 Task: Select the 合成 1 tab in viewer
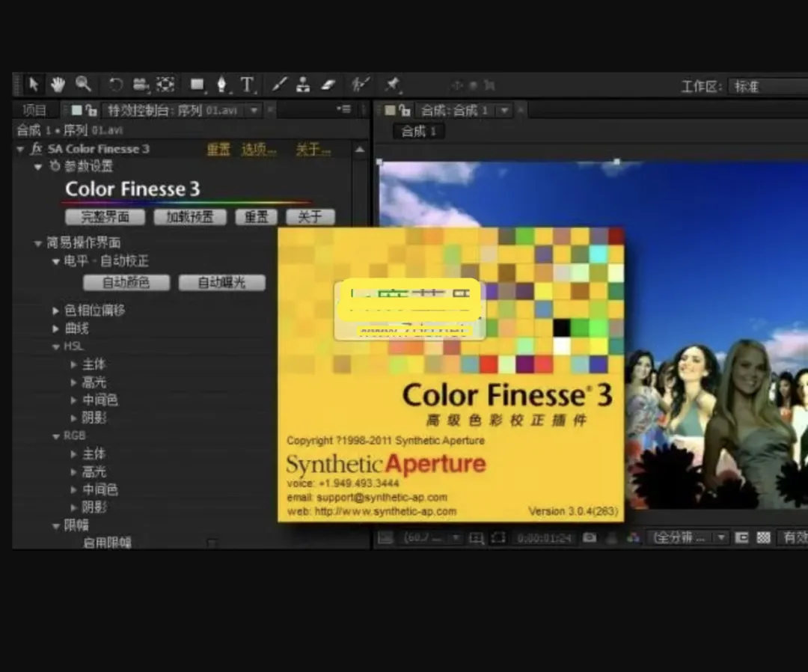[x=418, y=132]
